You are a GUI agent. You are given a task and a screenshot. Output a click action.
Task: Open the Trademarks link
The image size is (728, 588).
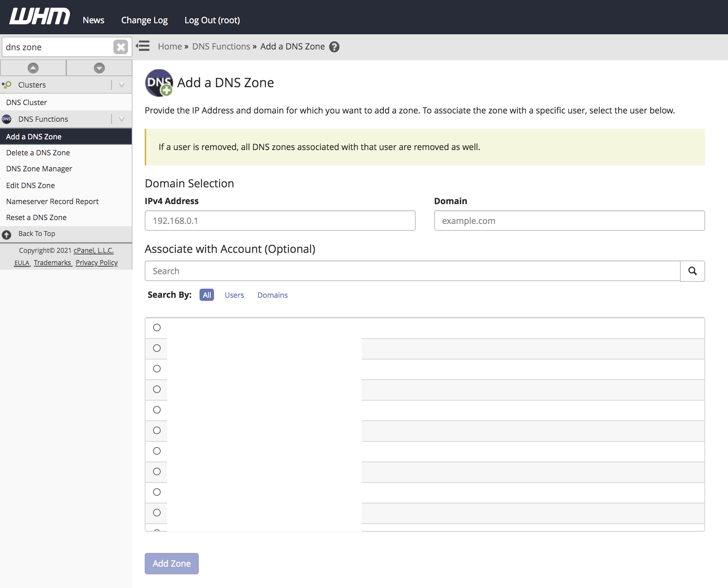[x=53, y=263]
